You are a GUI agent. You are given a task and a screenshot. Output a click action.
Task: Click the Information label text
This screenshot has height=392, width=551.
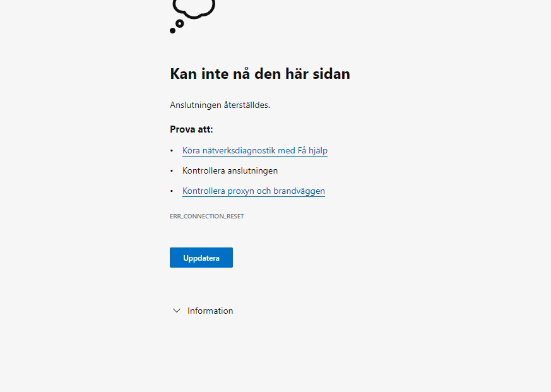(210, 311)
